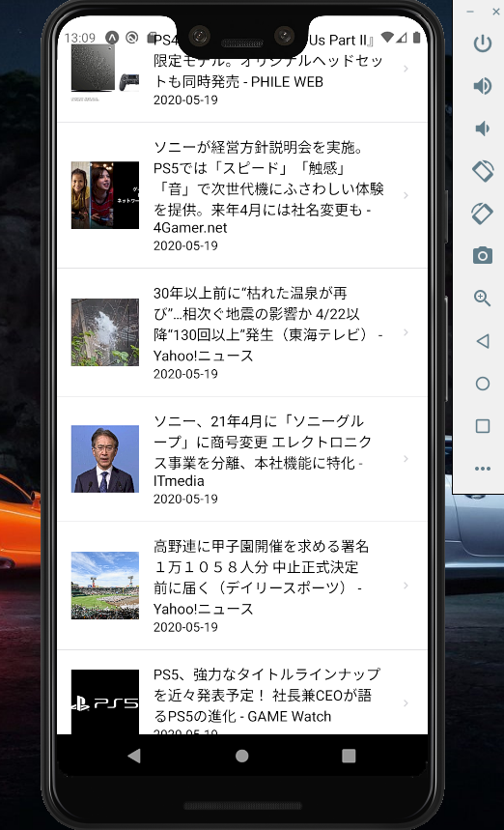Click the emulator power button icon
Image resolution: width=504 pixels, height=830 pixels.
click(483, 43)
